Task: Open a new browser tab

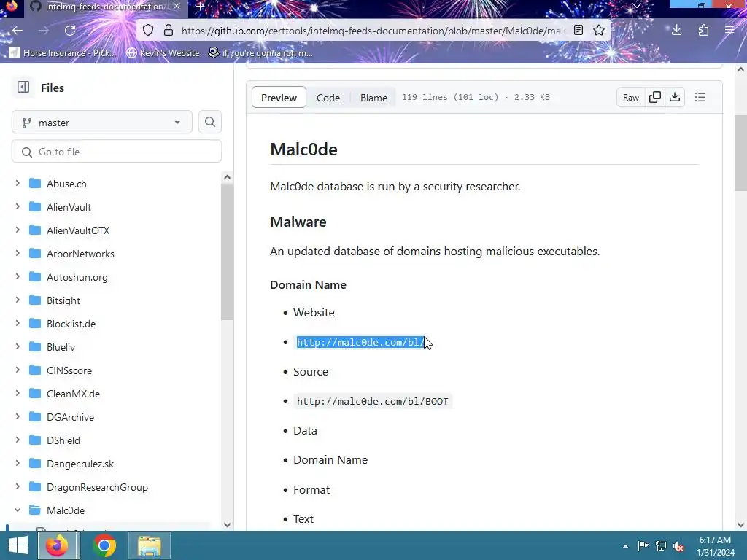Action: point(200,7)
